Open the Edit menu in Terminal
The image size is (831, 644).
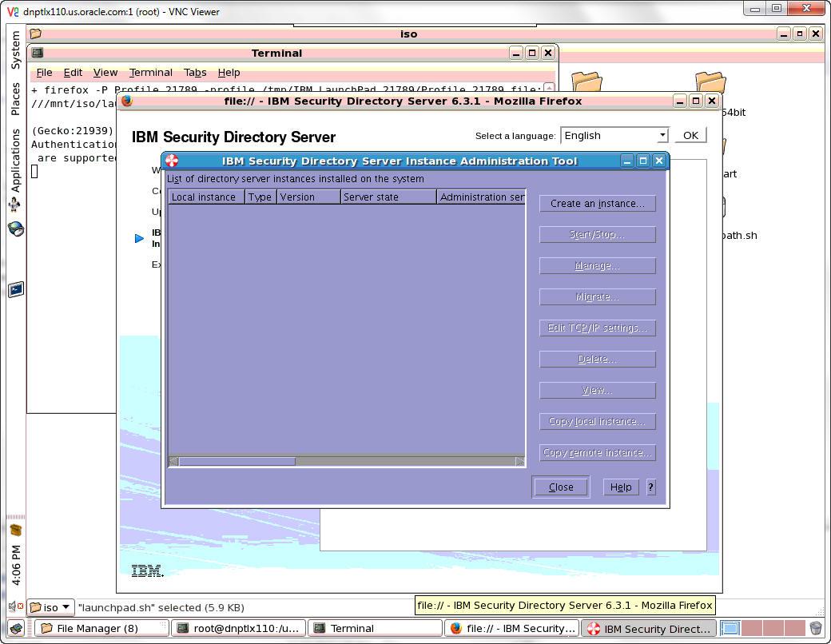click(x=73, y=73)
